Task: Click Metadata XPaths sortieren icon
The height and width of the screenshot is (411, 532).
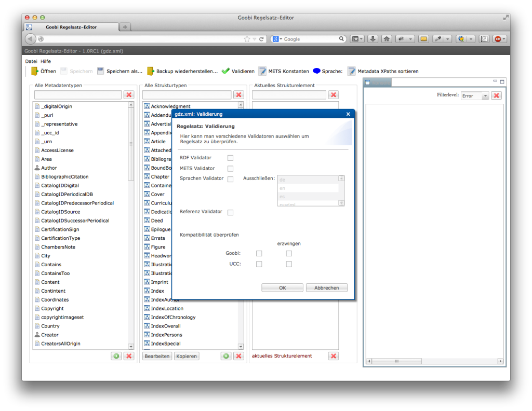Action: tap(352, 71)
